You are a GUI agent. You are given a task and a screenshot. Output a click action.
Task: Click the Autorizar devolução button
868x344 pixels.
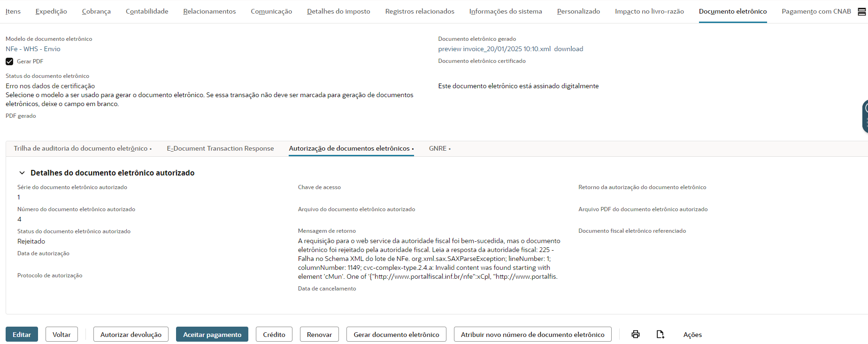tap(131, 335)
